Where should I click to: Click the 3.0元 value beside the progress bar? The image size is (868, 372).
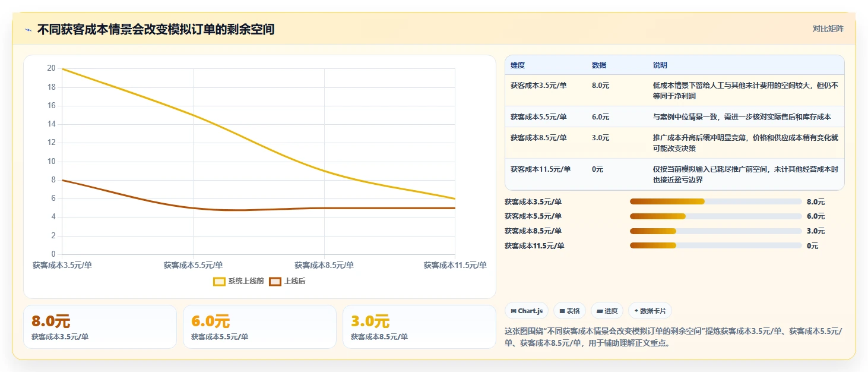816,231
